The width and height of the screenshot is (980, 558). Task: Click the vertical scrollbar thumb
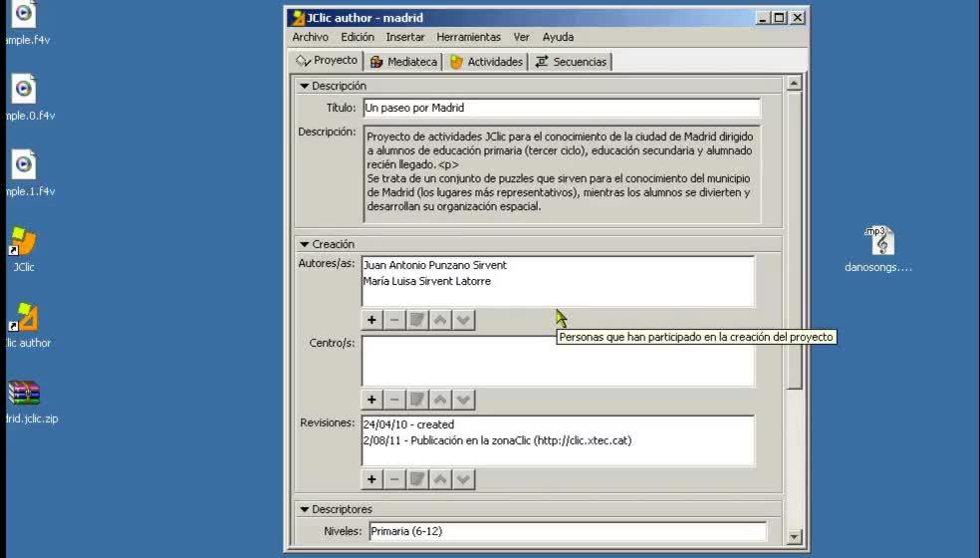[794, 240]
